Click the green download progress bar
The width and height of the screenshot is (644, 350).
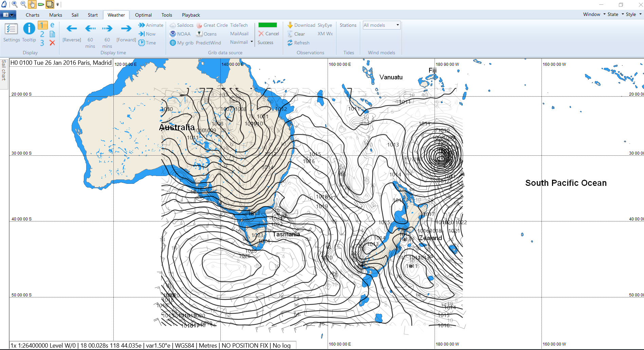point(268,25)
